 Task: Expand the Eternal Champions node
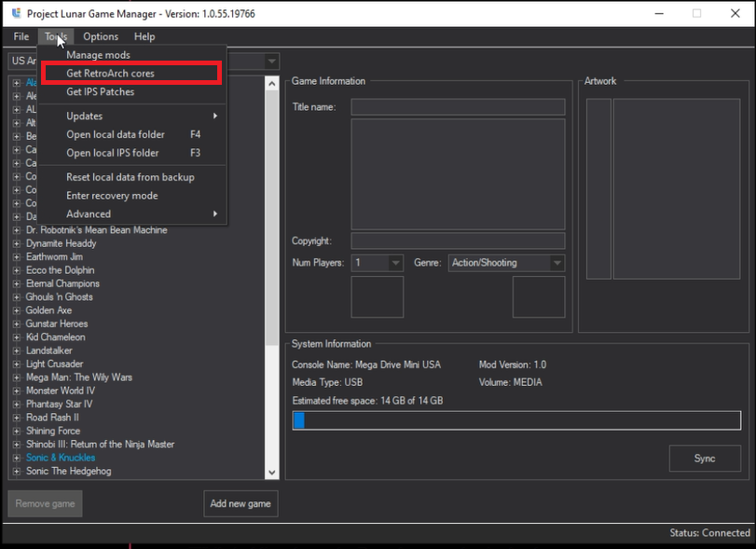[x=17, y=284]
